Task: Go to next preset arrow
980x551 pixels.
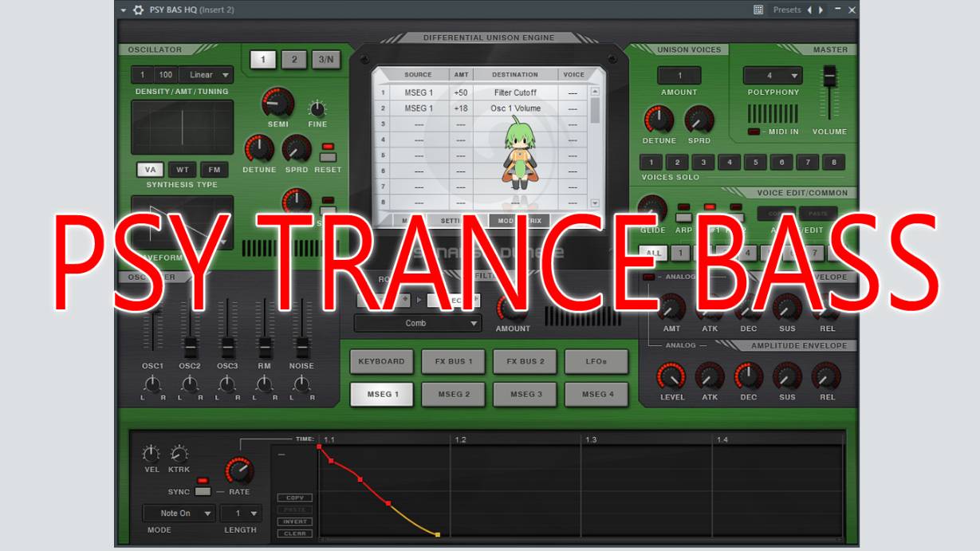Action: pos(822,10)
